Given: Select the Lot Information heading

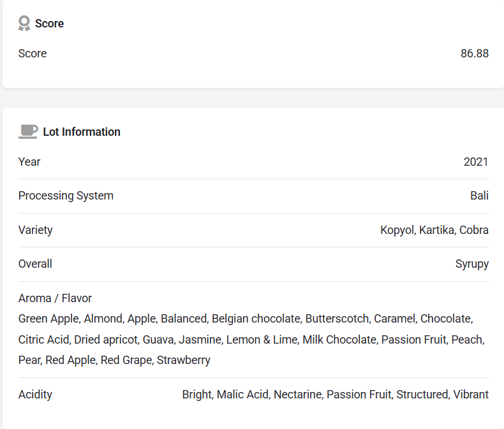Looking at the screenshot, I should pos(82,132).
